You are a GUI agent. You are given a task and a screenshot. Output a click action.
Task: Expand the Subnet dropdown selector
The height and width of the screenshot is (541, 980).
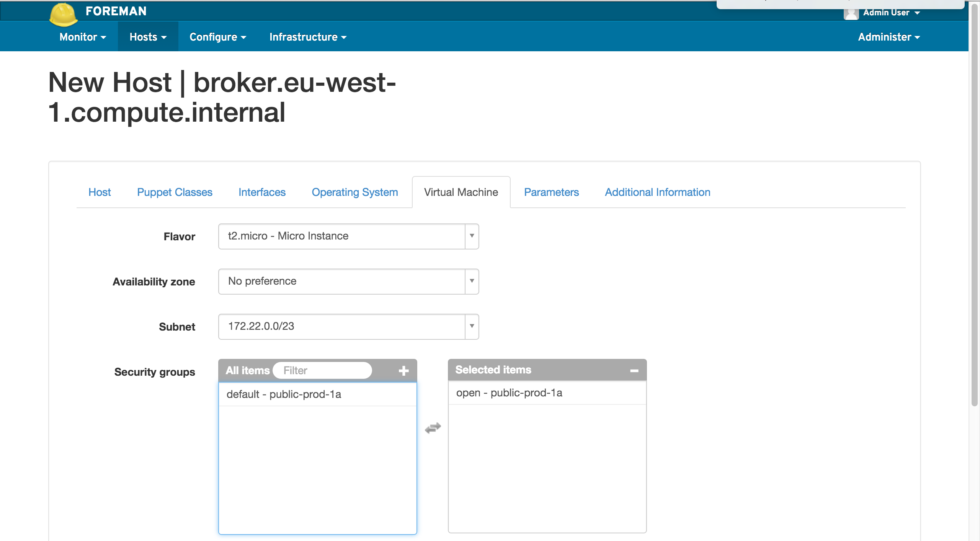[472, 326]
